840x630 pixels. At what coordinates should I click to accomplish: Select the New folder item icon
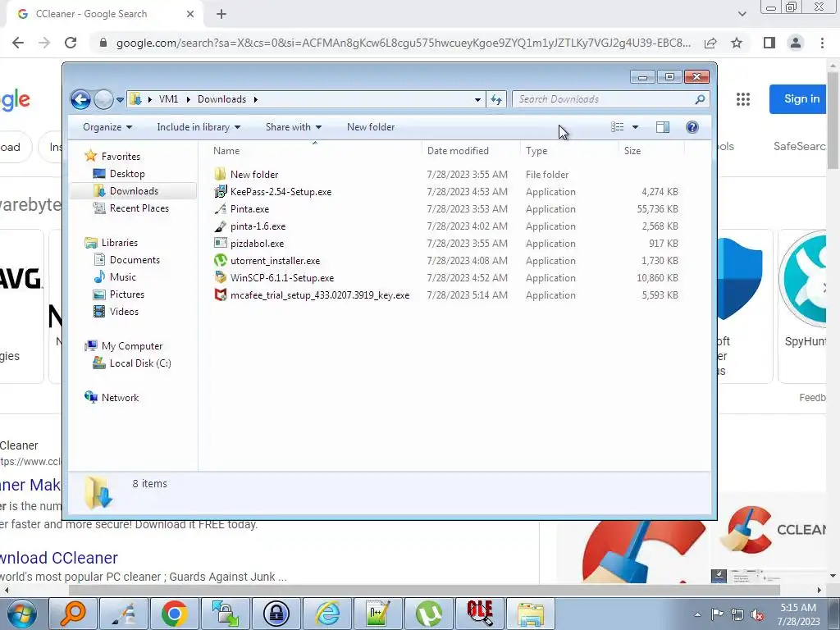(220, 174)
